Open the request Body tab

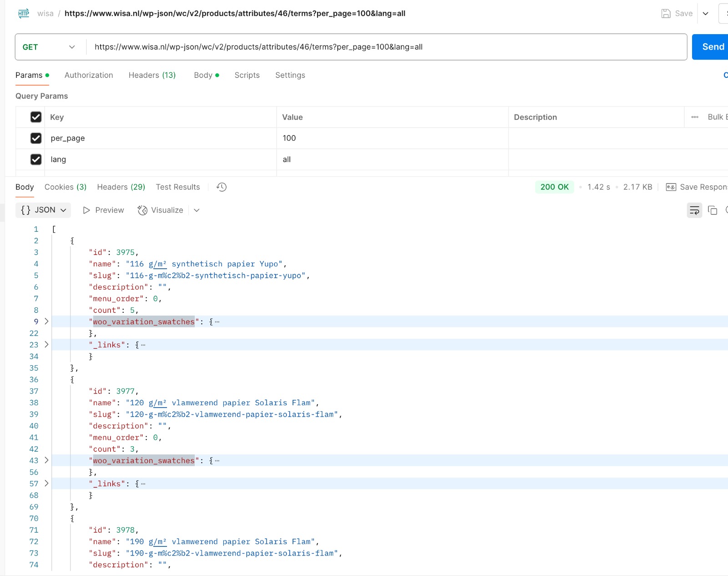pos(206,75)
